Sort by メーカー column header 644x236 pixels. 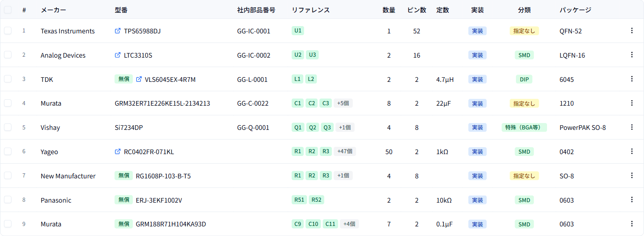click(x=54, y=10)
